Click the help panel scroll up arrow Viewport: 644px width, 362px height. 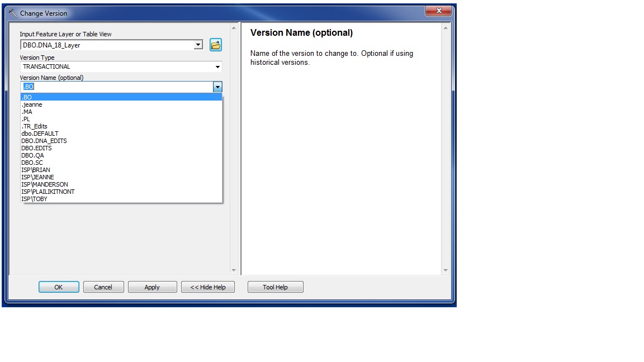pos(446,28)
